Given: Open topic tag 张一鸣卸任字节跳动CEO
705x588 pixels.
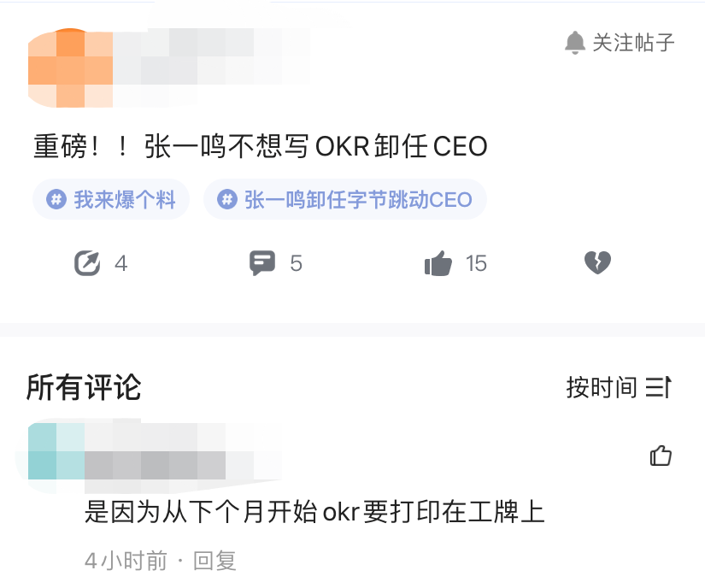Looking at the screenshot, I should (x=345, y=199).
